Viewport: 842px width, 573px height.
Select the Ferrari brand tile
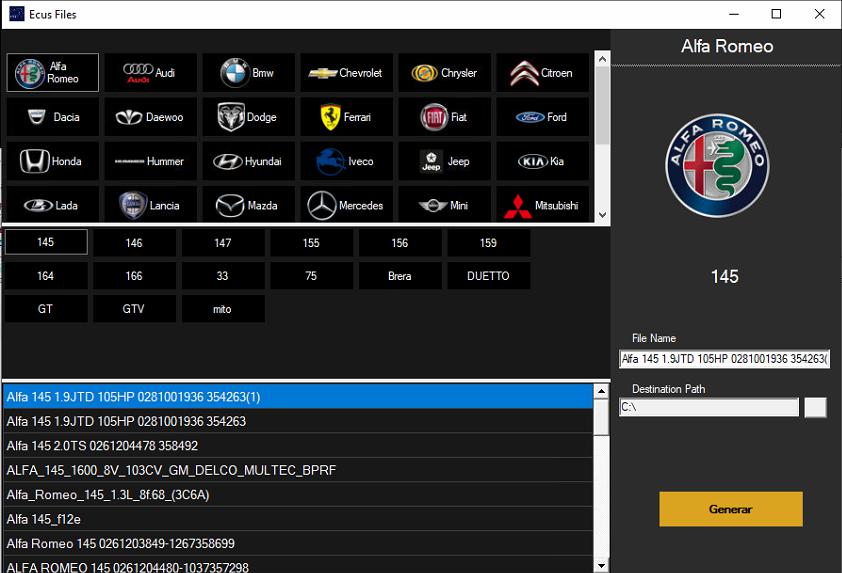pyautogui.click(x=346, y=117)
